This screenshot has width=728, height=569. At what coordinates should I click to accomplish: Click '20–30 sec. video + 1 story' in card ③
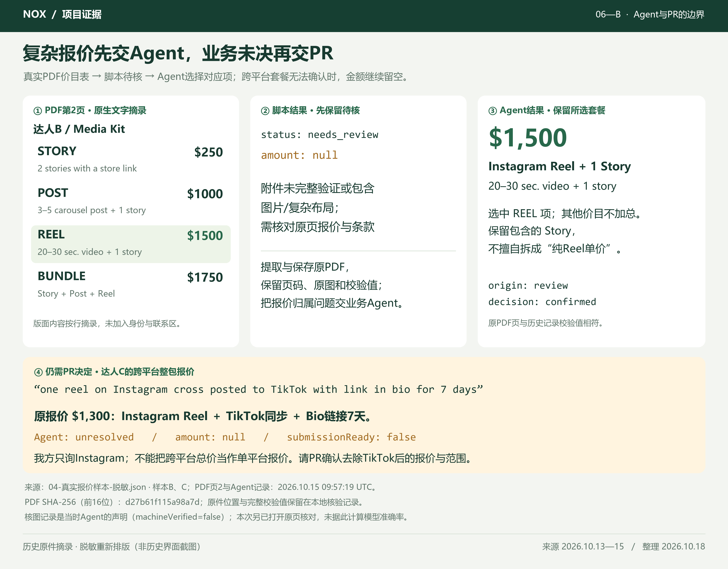click(552, 186)
